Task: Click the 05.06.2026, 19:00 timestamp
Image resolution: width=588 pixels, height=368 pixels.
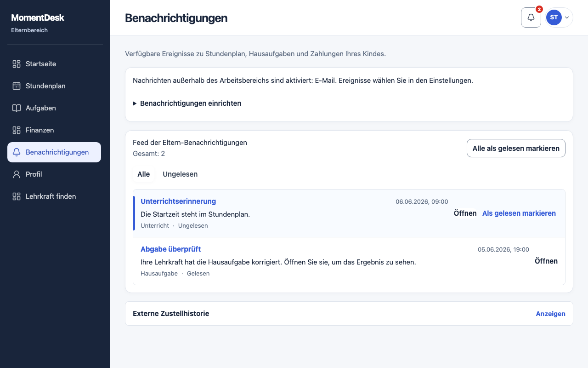Action: (x=503, y=249)
